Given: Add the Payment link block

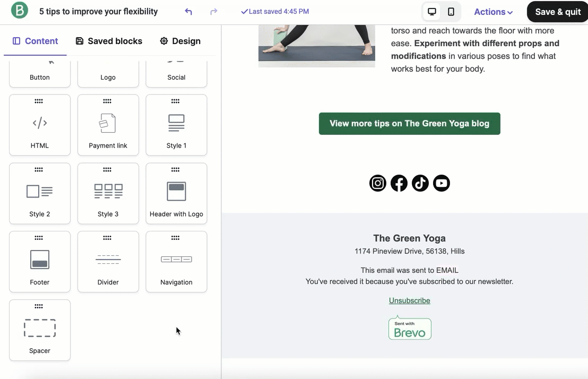Looking at the screenshot, I should 108,125.
